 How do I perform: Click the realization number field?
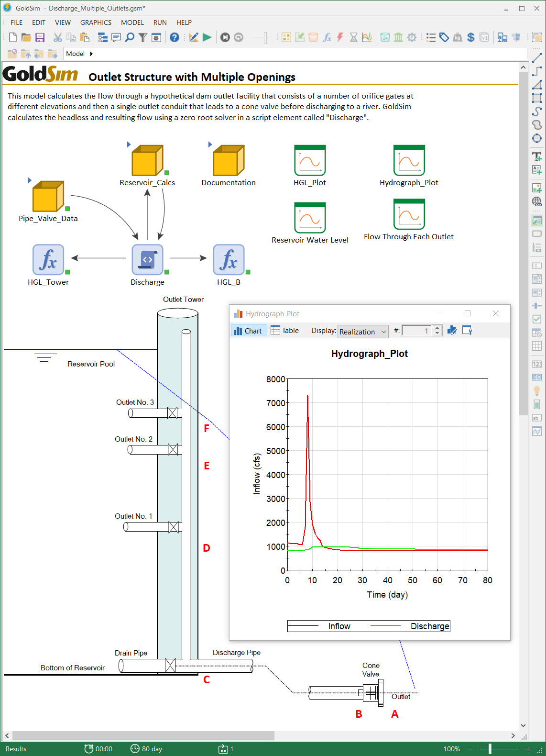(x=417, y=331)
